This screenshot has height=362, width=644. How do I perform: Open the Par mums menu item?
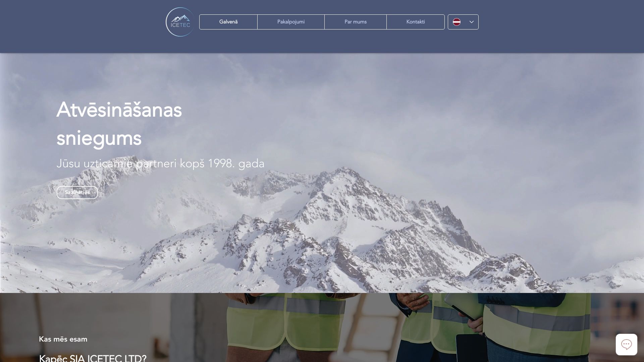[356, 22]
